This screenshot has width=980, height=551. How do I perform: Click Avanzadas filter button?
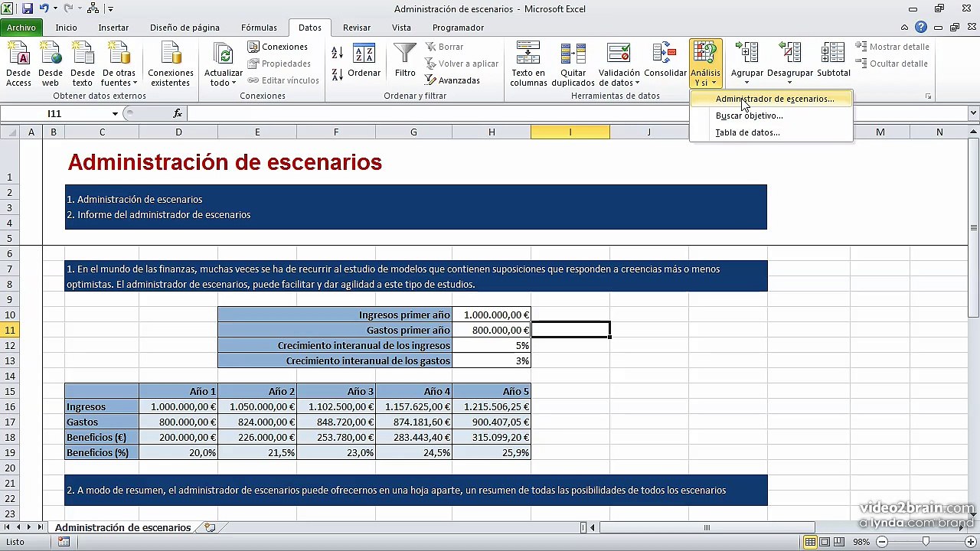point(452,80)
